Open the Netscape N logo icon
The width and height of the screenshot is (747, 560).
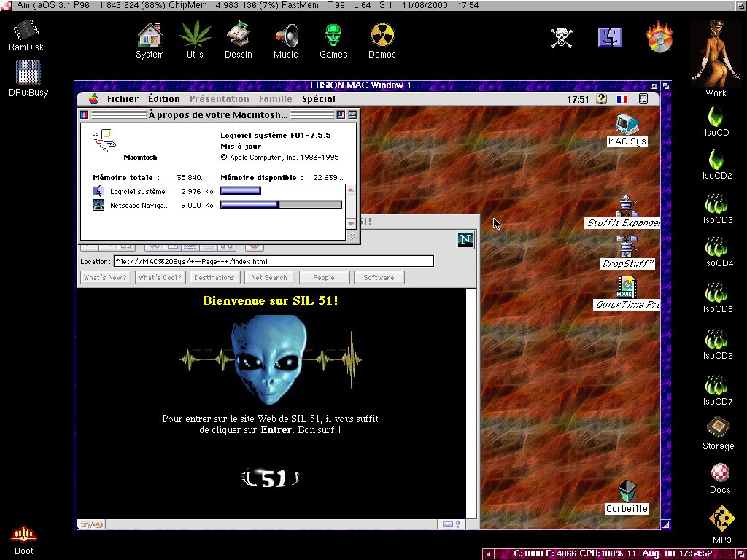click(x=465, y=239)
